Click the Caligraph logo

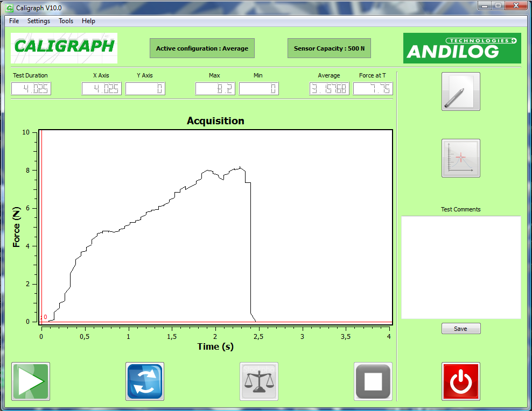(64, 48)
